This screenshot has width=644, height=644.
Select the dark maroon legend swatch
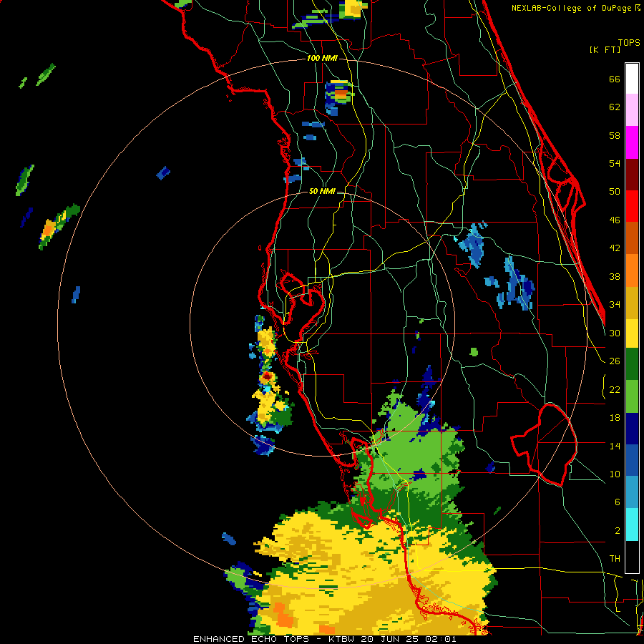632,174
